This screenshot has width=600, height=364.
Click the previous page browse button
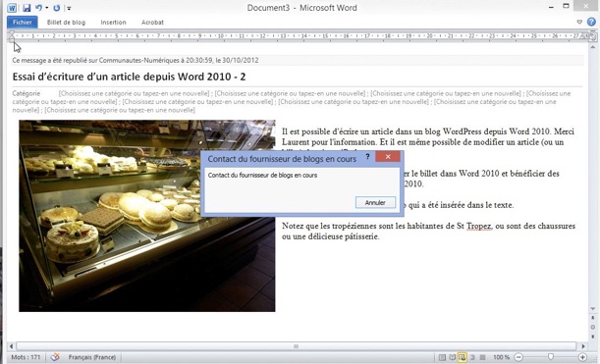pyautogui.click(x=593, y=318)
